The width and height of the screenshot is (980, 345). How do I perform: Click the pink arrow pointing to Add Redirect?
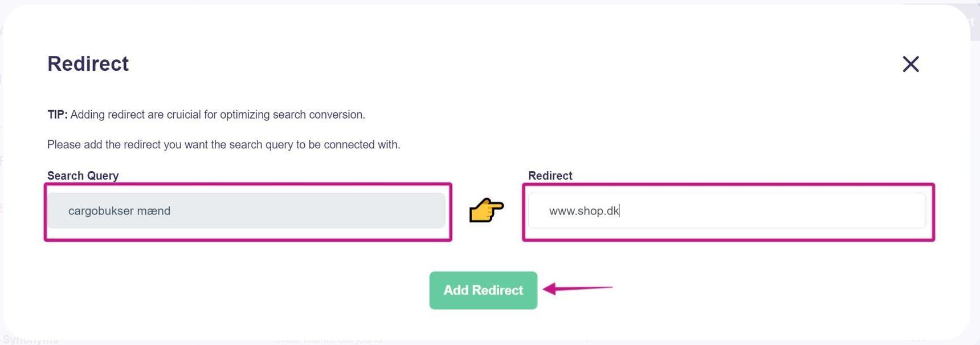pos(577,289)
